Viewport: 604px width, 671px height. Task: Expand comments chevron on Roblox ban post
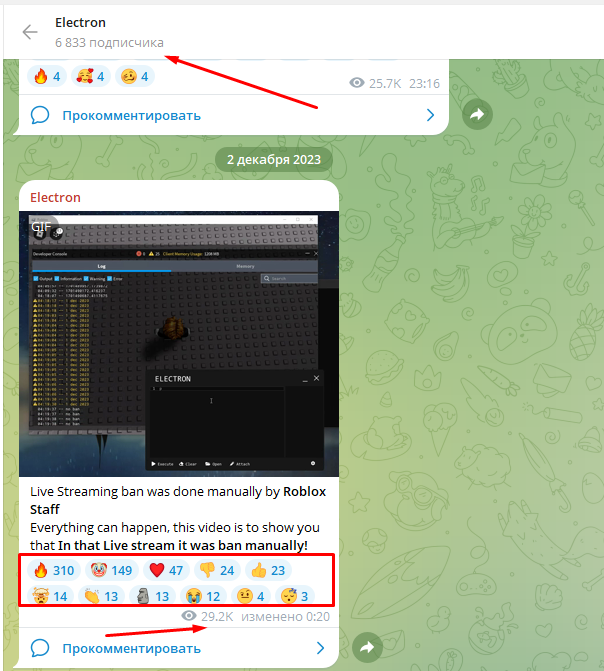[320, 648]
